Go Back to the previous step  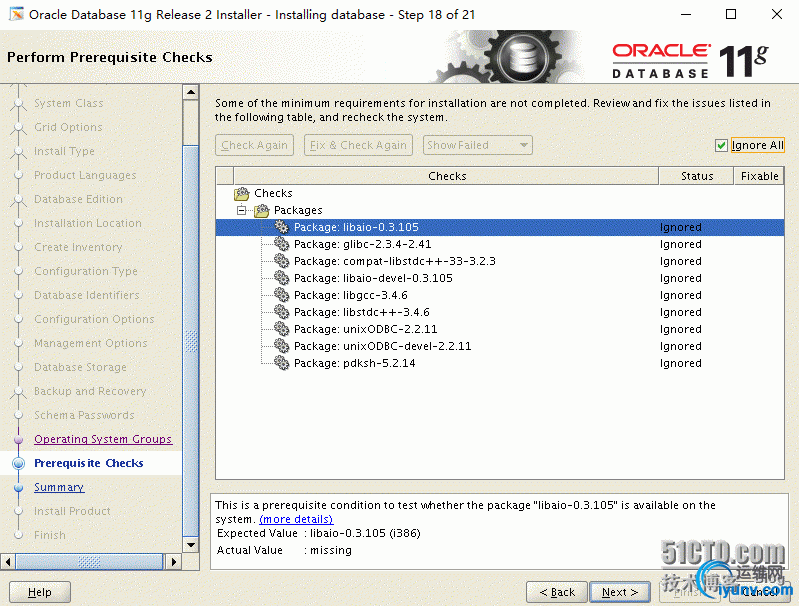click(x=557, y=592)
